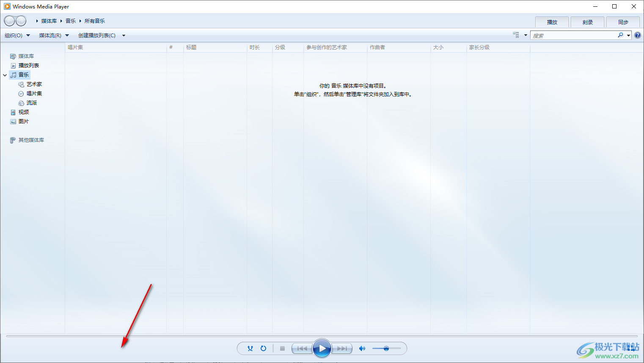Expand breadcrumb arrow before 媒体库
This screenshot has width=644, height=363.
point(37,21)
